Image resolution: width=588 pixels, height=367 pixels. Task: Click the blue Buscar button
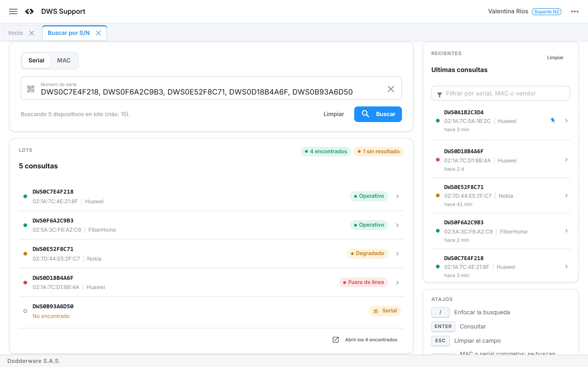click(x=378, y=114)
